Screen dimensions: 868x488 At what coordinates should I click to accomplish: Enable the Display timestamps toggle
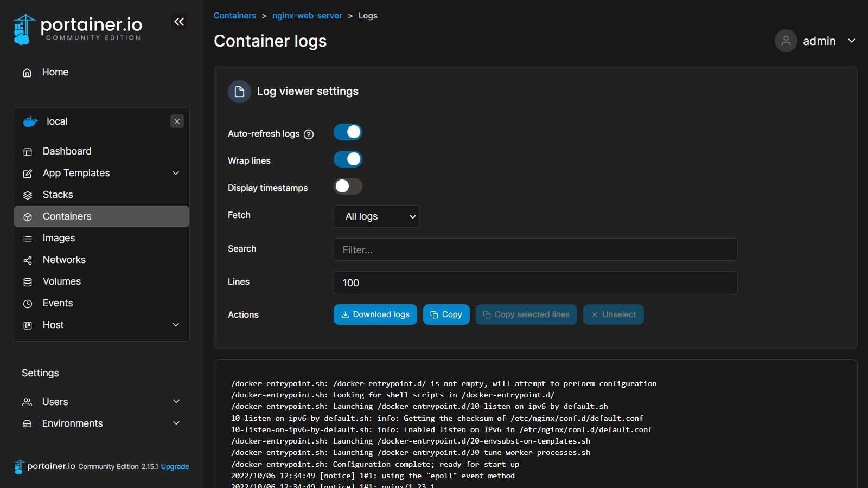348,187
